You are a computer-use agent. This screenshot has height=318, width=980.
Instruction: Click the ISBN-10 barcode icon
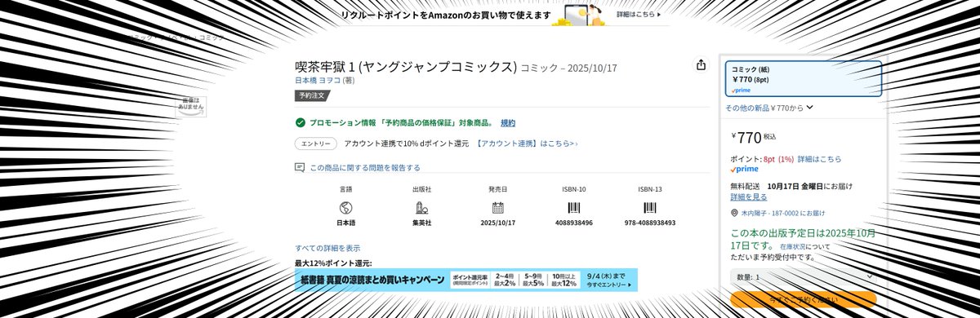point(573,207)
